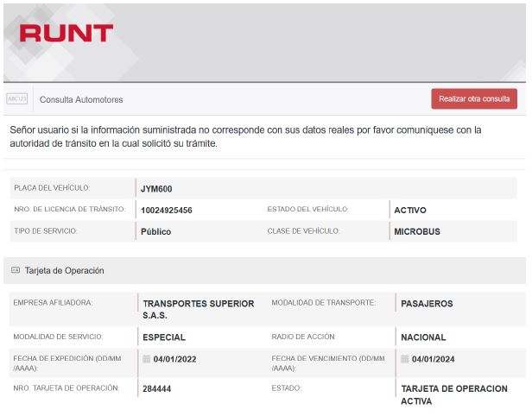Screen dimensions: 532x416
Task: Click calendar icon beside 04/01/2022
Action: 147,359
